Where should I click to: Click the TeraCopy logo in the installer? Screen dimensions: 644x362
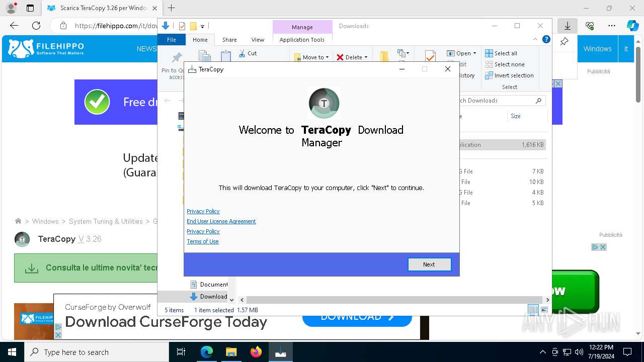tap(324, 103)
